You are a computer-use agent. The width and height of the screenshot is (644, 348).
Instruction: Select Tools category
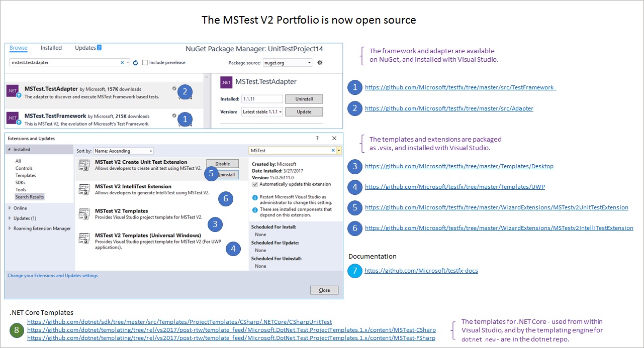point(21,190)
